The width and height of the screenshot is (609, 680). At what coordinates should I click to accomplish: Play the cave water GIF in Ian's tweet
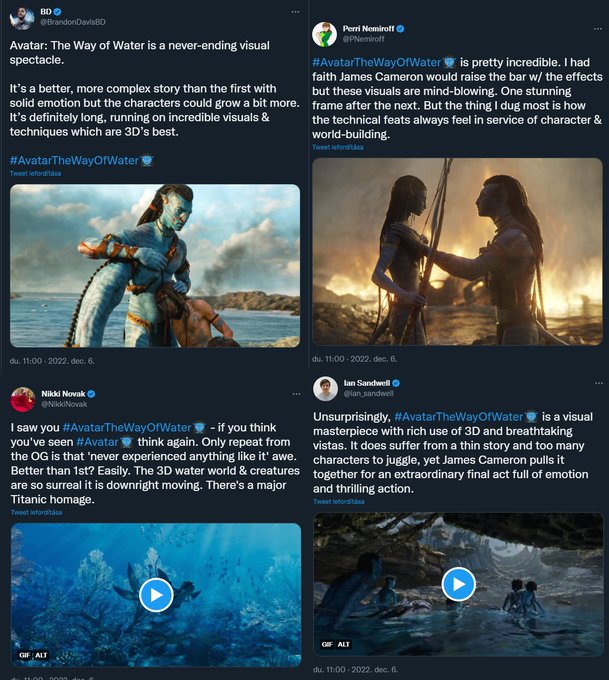click(x=458, y=584)
